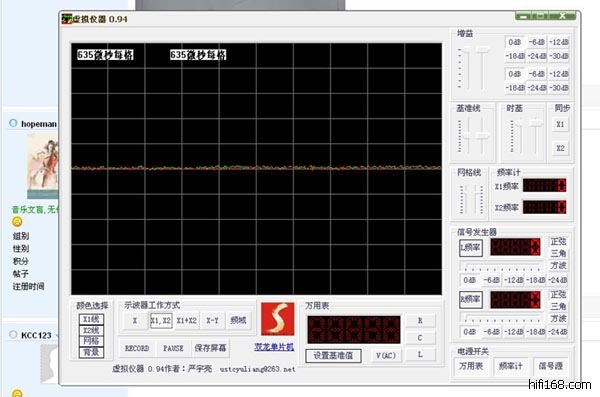The width and height of the screenshot is (600, 397).
Task: Select the 背景 color option
Action: coord(91,352)
